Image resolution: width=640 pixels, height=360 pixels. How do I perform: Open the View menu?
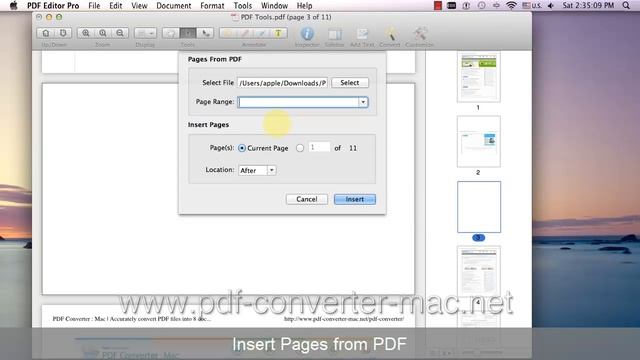tap(139, 6)
